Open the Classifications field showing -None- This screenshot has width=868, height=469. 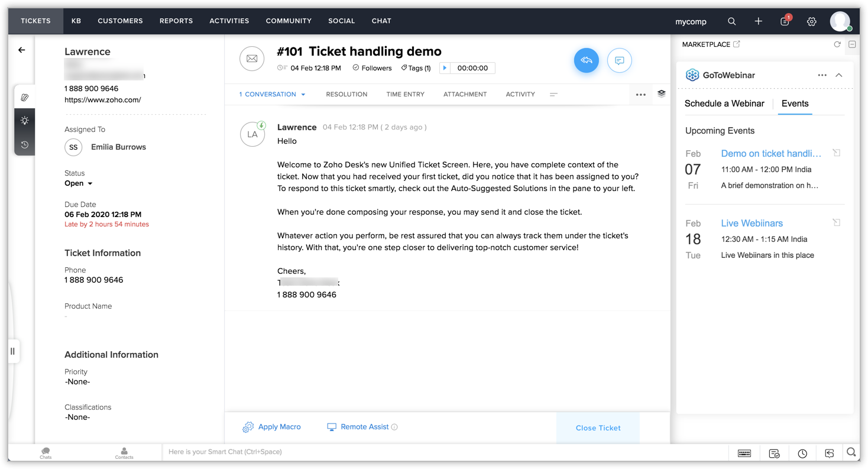(77, 418)
